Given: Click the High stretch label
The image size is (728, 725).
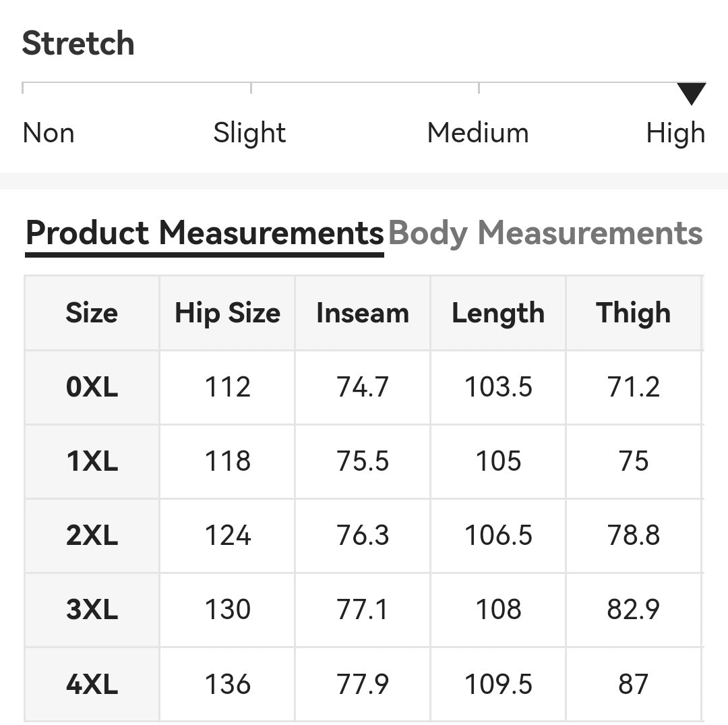Looking at the screenshot, I should [675, 134].
